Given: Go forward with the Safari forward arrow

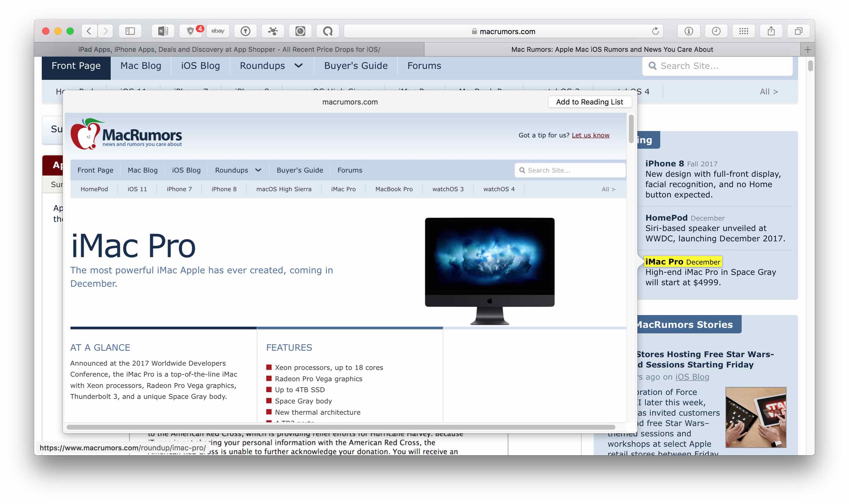Looking at the screenshot, I should tap(106, 31).
